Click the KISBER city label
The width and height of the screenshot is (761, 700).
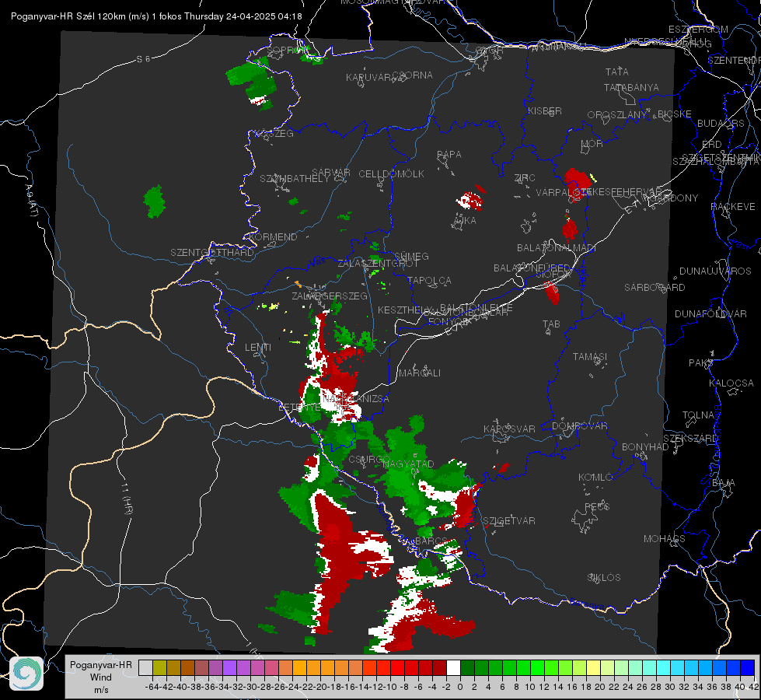(545, 110)
